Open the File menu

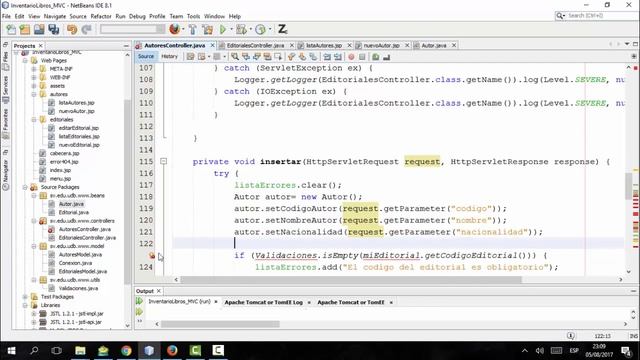coord(6,16)
